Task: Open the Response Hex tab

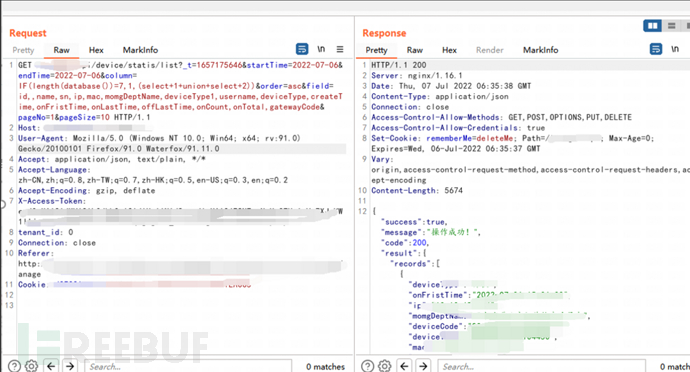Action: coord(449,50)
